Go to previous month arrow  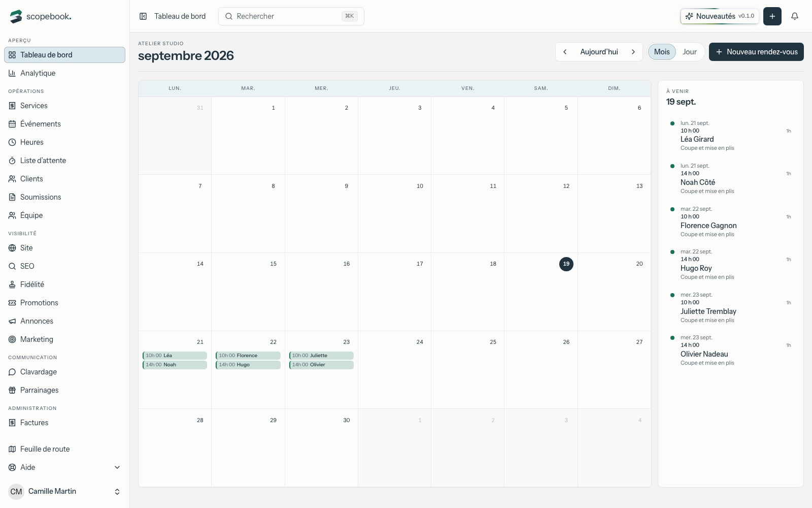[565, 52]
